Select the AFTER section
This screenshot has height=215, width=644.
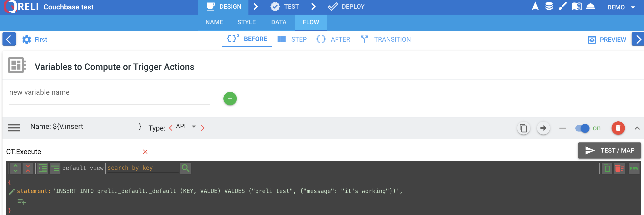pos(333,39)
